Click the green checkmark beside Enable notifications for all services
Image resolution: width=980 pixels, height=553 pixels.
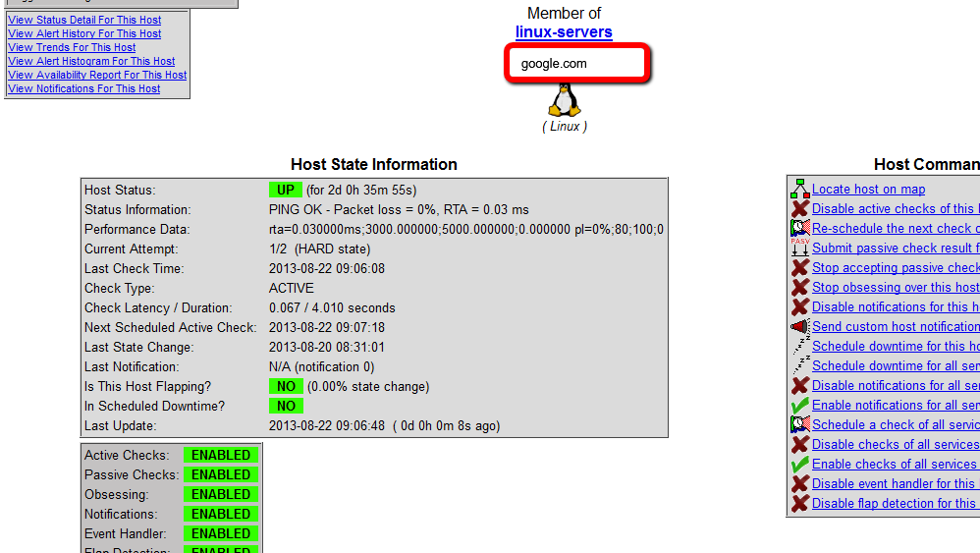799,405
